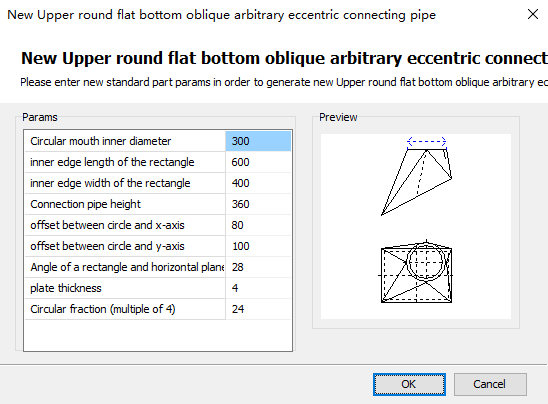Confirm the dialog with OK button

tap(409, 384)
